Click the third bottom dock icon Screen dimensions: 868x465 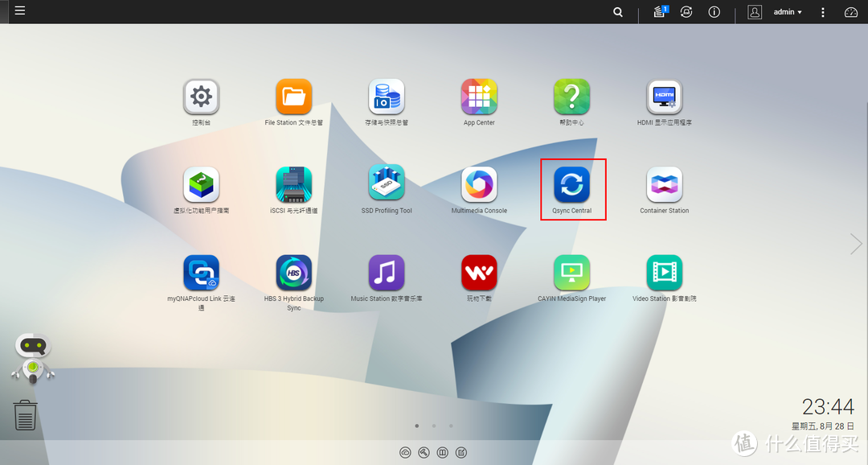[x=442, y=453]
